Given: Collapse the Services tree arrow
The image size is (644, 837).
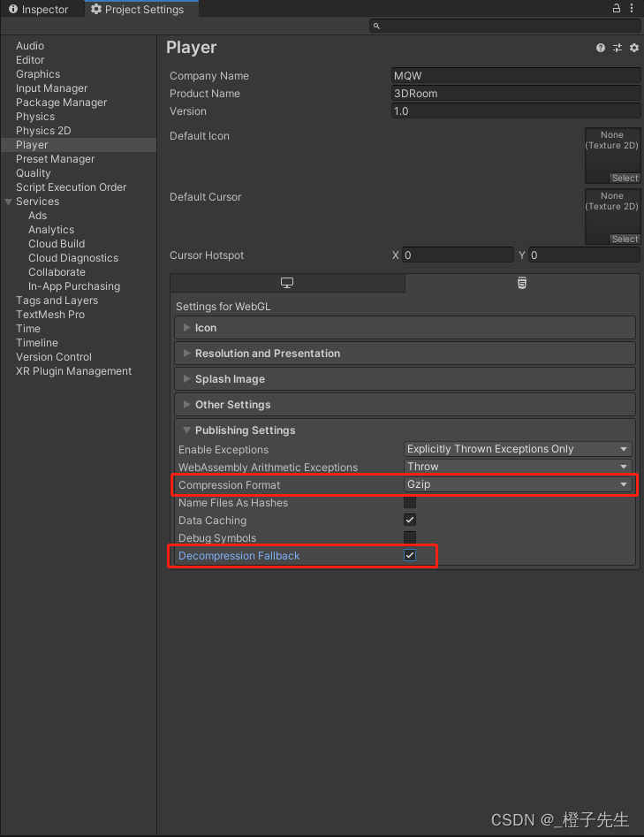Looking at the screenshot, I should coord(8,202).
